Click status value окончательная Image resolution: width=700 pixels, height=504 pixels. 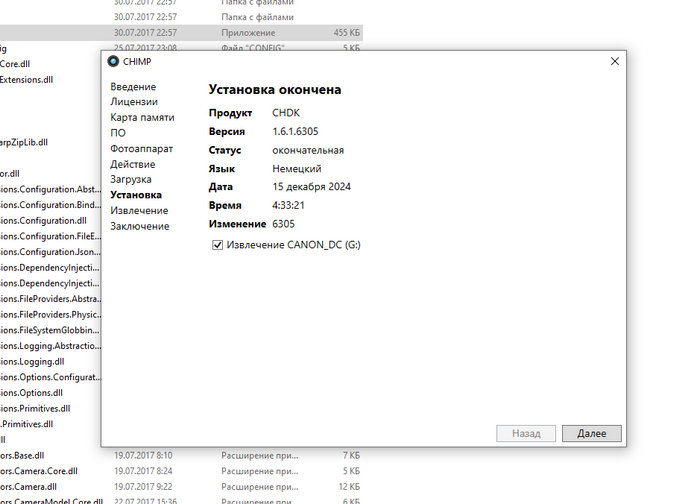click(x=308, y=150)
